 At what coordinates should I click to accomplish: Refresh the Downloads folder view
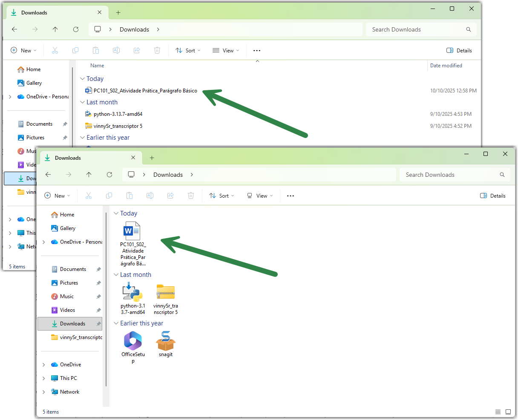[x=109, y=175]
